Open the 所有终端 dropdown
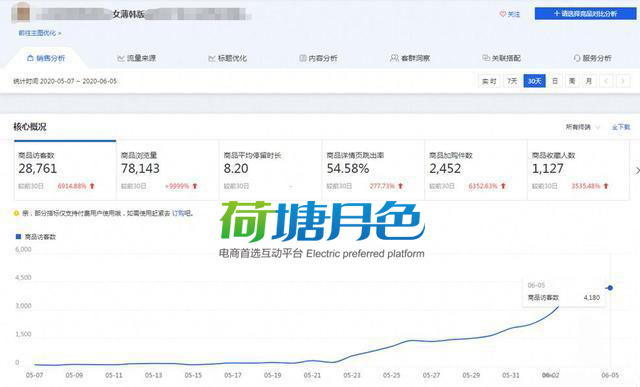This screenshot has width=640, height=387. coord(582,127)
